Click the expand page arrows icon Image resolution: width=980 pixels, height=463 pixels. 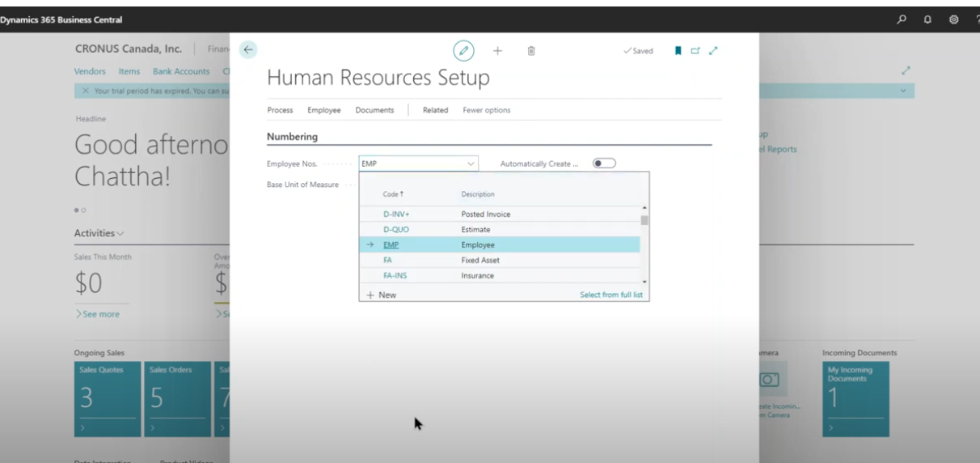[x=713, y=50]
